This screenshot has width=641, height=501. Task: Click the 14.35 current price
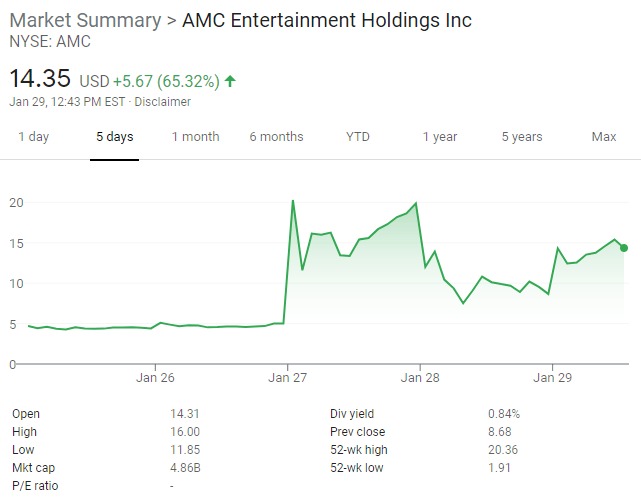(x=42, y=78)
